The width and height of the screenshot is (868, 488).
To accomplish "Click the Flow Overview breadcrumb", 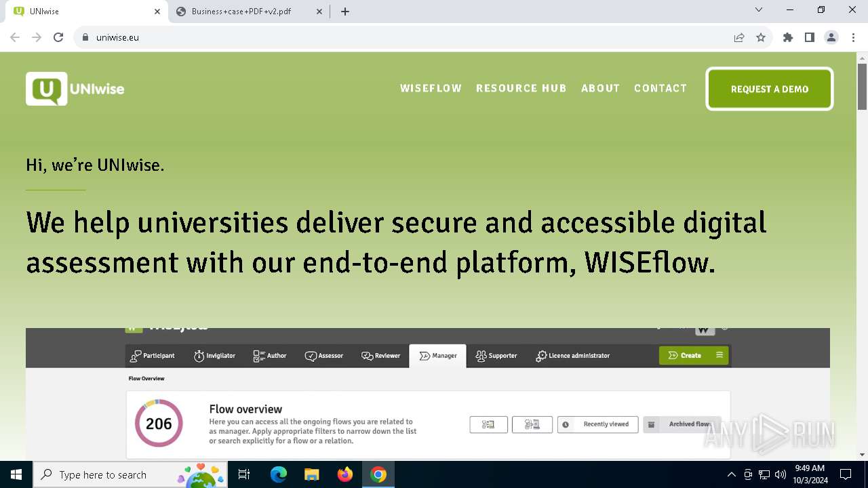I will click(x=146, y=378).
